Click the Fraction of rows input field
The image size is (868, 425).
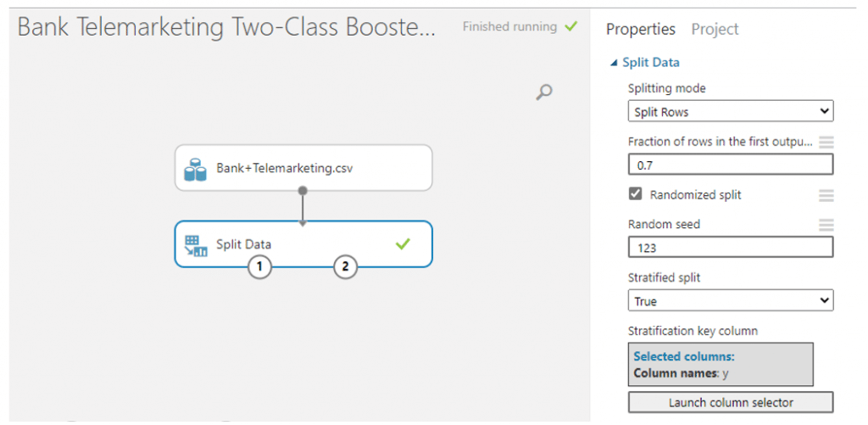pyautogui.click(x=730, y=165)
